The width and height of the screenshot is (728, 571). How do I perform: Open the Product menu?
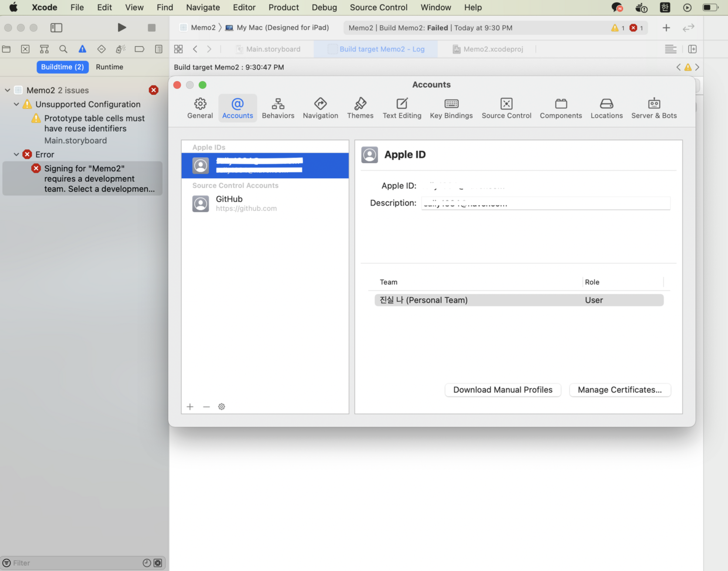(284, 7)
